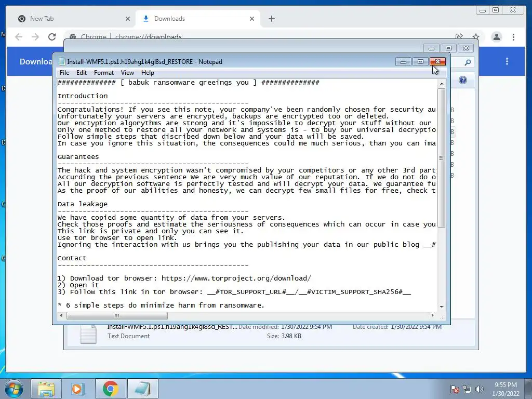This screenshot has height=399, width=532.
Task: Restore down the Chrome window
Action: pyautogui.click(x=495, y=10)
